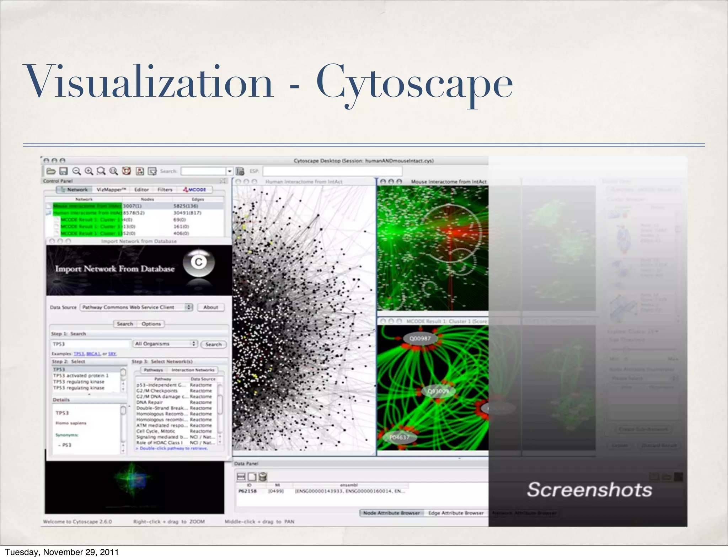Click the help lifesaver icon in toolbar
Screen dimensions: 728x560
(127, 171)
